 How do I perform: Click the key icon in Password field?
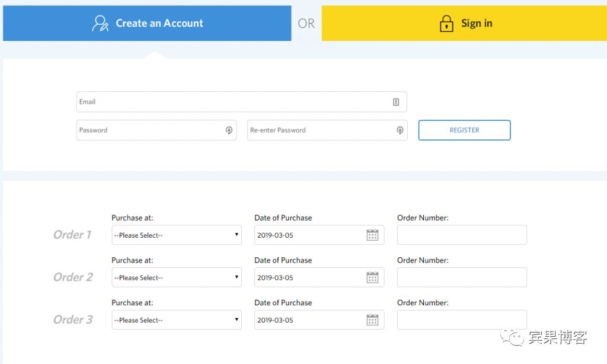(x=229, y=130)
